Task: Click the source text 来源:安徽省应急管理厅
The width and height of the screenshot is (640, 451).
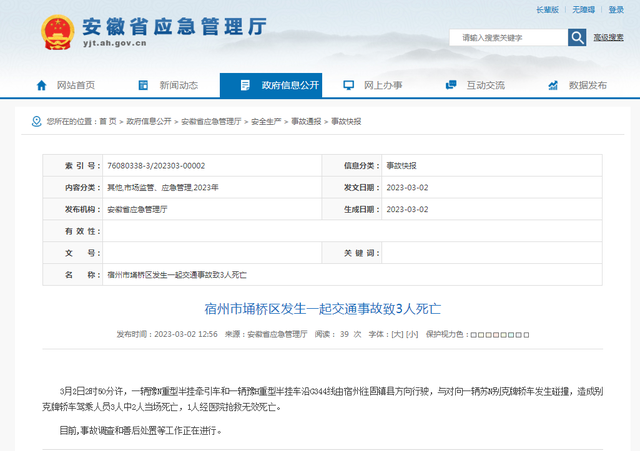Action: [266, 334]
